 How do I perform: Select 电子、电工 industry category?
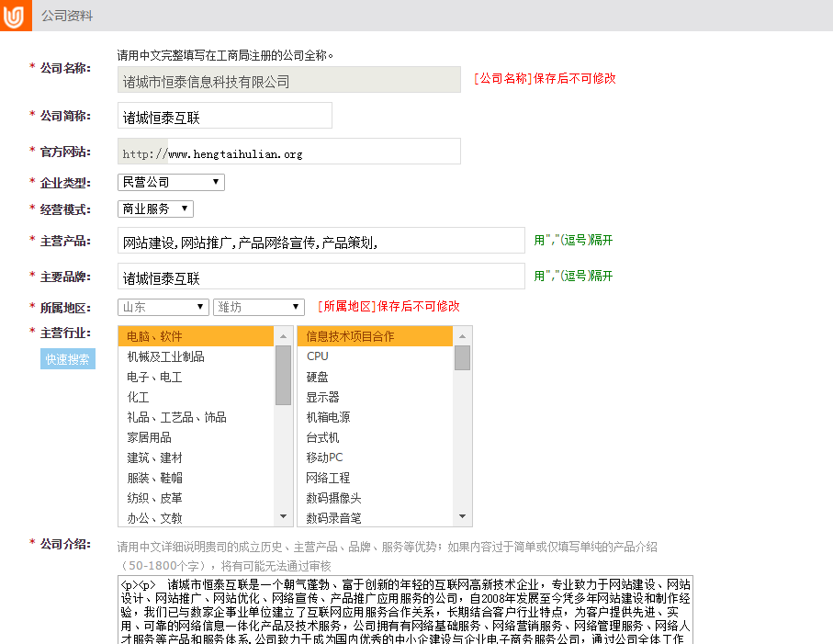[x=155, y=377]
